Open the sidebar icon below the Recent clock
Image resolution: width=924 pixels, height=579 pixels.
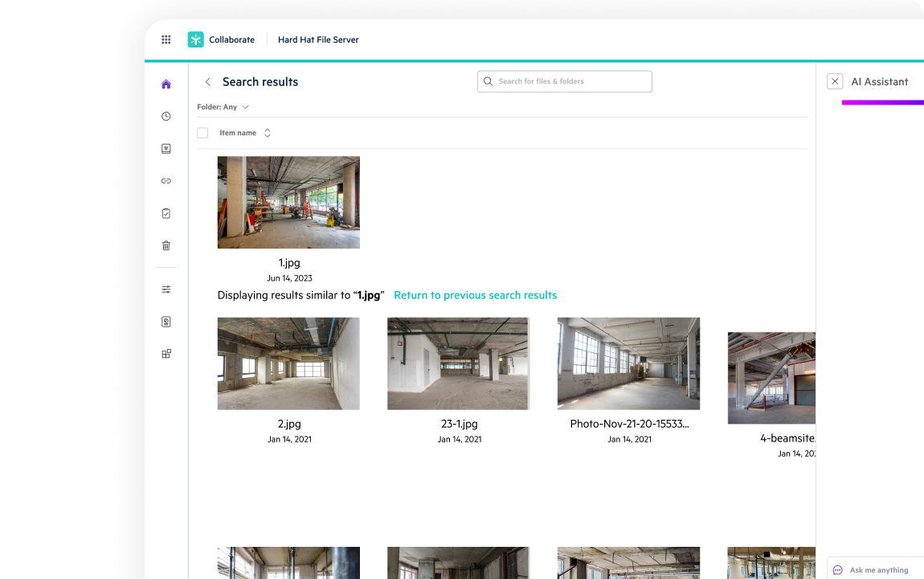click(166, 149)
